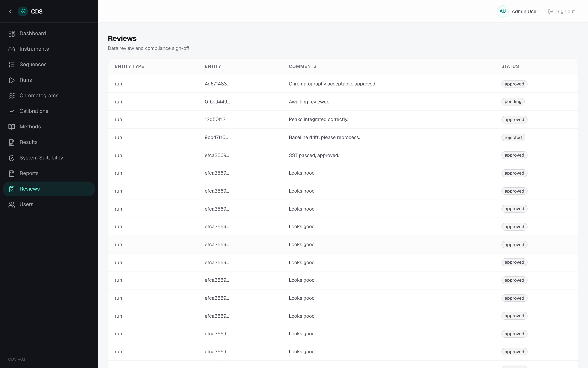The width and height of the screenshot is (588, 368).
Task: Click the Instruments gauge icon
Action: pyautogui.click(x=12, y=49)
